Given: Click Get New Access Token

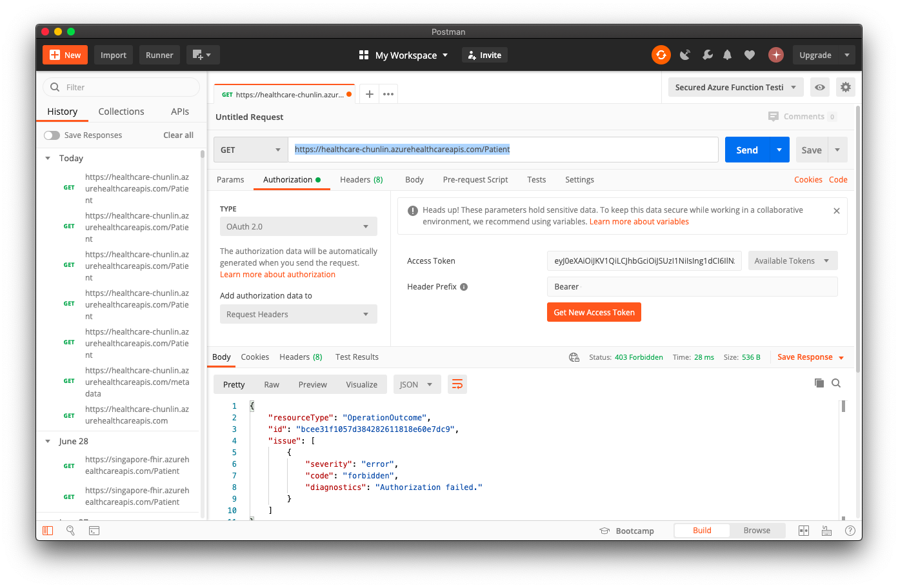Looking at the screenshot, I should pos(594,313).
